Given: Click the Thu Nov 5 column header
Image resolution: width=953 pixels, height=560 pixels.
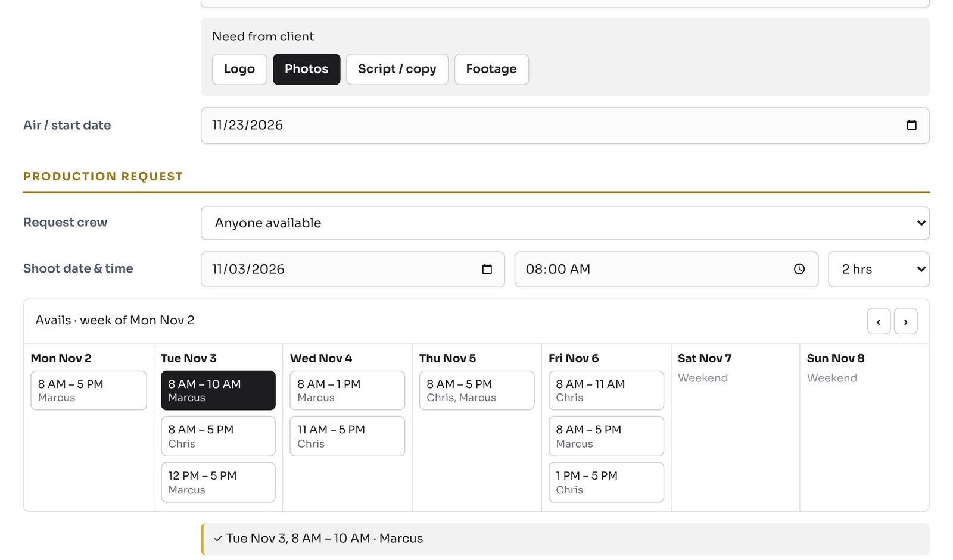Looking at the screenshot, I should coord(447,358).
